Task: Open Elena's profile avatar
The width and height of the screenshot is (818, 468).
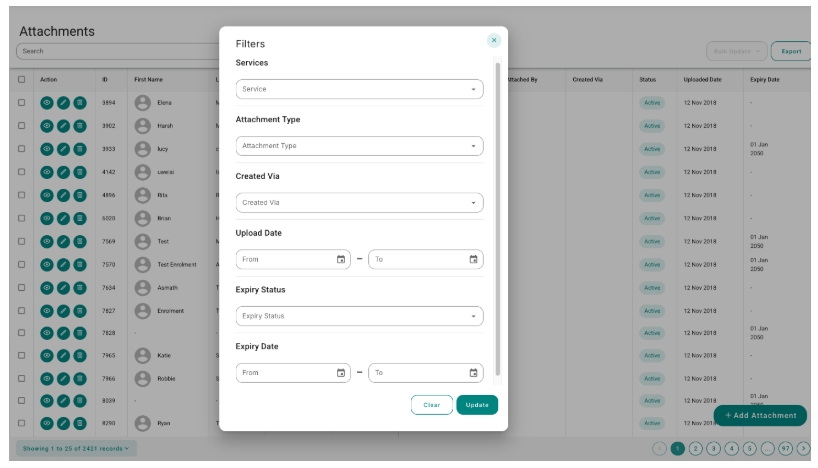Action: click(142, 103)
